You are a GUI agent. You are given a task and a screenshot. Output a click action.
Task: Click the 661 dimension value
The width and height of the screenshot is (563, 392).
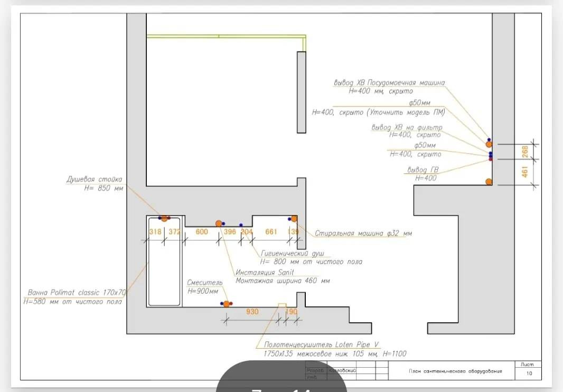tap(271, 232)
